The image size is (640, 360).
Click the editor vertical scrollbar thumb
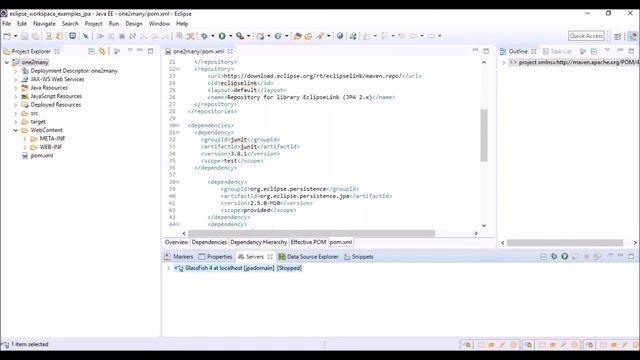(484, 136)
